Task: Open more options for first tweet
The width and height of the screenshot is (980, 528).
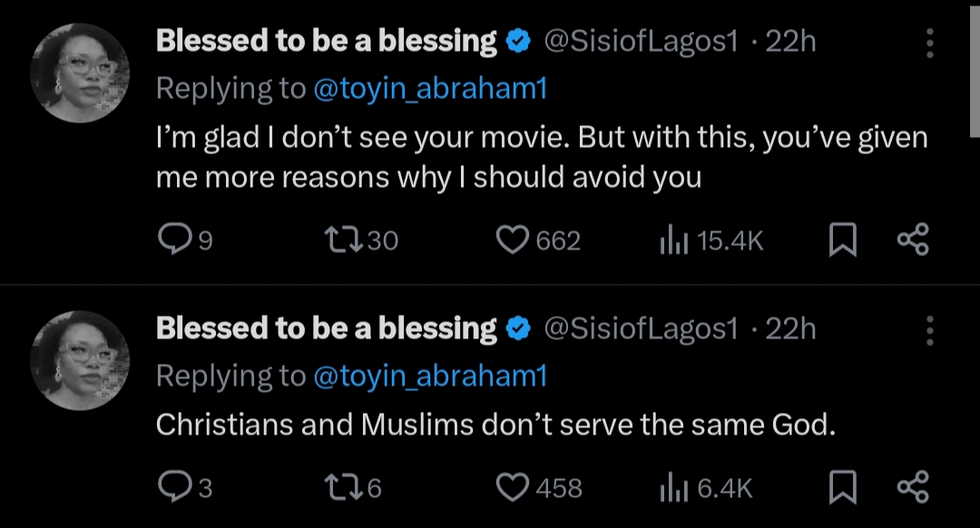Action: coord(930,43)
